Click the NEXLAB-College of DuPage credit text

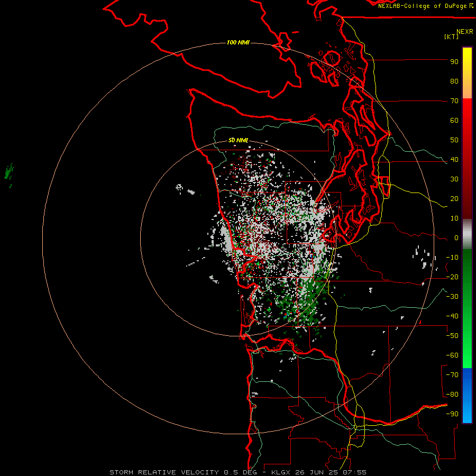(425, 6)
